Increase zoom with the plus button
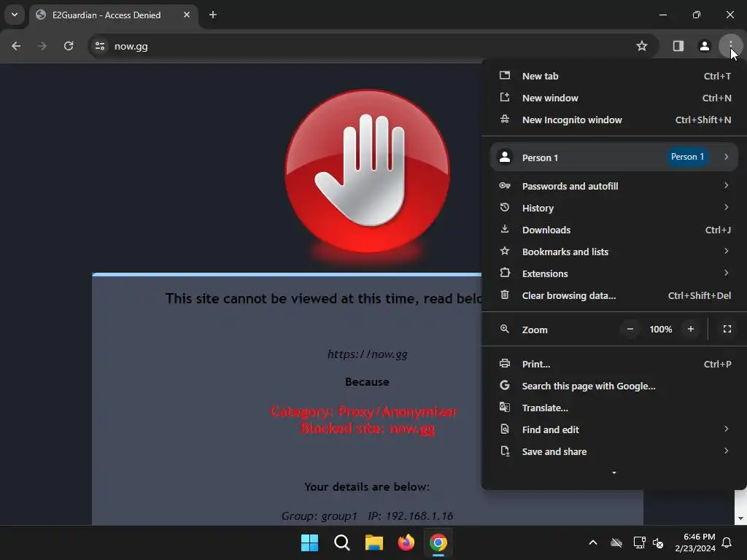Image resolution: width=747 pixels, height=560 pixels. pyautogui.click(x=690, y=329)
